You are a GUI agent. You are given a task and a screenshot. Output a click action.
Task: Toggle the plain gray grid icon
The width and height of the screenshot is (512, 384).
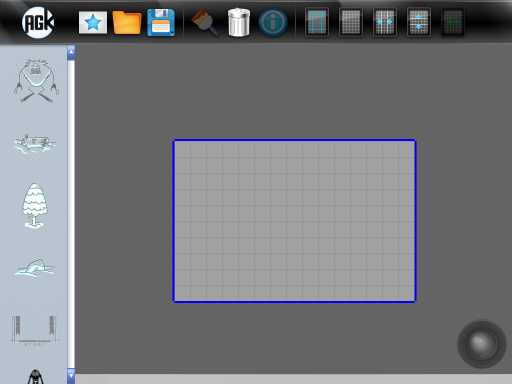351,22
